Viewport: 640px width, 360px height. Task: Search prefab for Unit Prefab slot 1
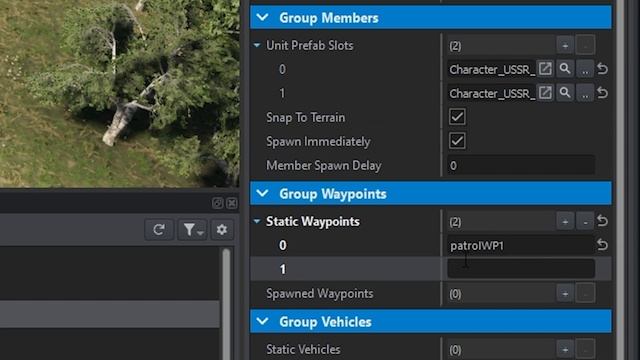click(x=565, y=93)
